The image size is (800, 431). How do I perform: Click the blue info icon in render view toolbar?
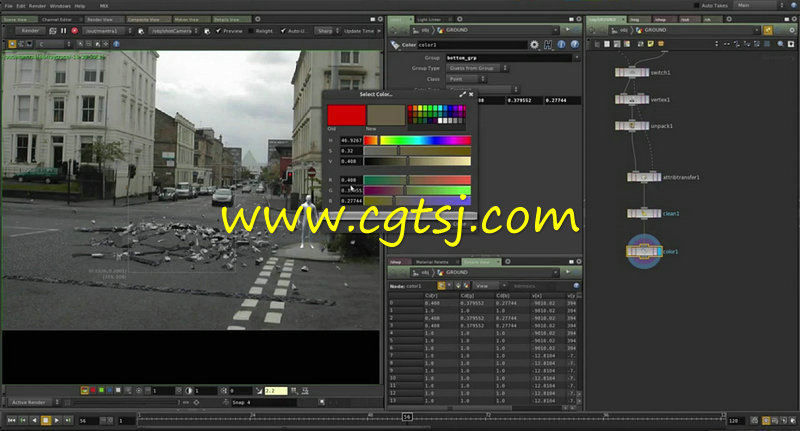(x=116, y=44)
